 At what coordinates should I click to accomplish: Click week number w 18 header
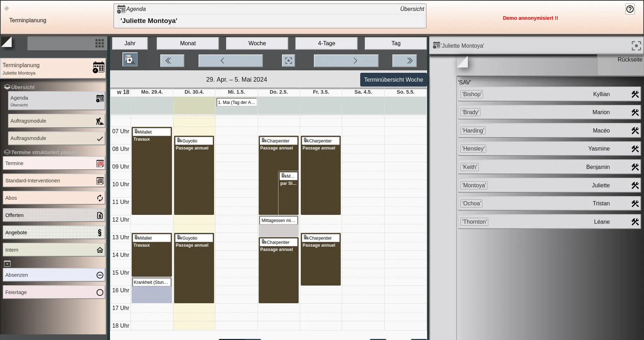[x=123, y=92]
